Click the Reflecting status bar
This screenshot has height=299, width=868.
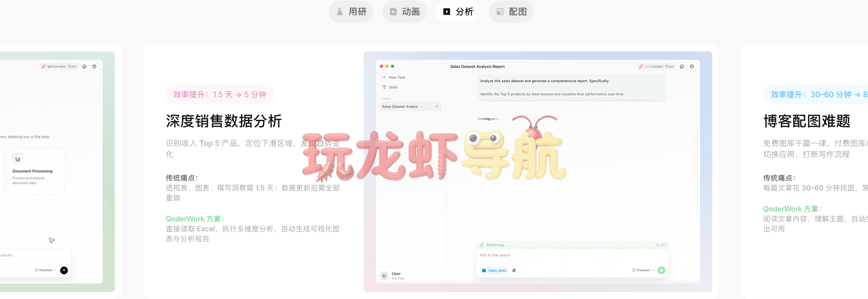(x=572, y=245)
